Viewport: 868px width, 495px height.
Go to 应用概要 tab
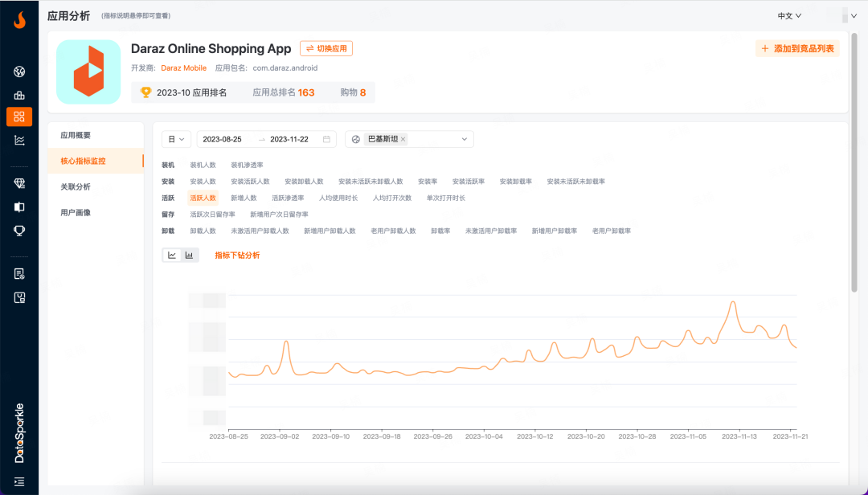76,135
